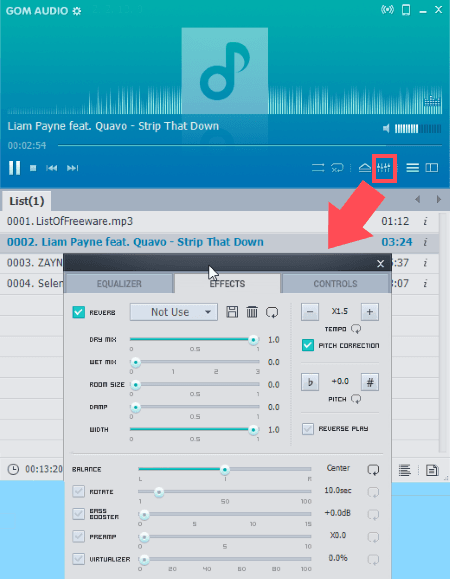
Task: Adjust the volume level bar
Action: tap(418, 129)
